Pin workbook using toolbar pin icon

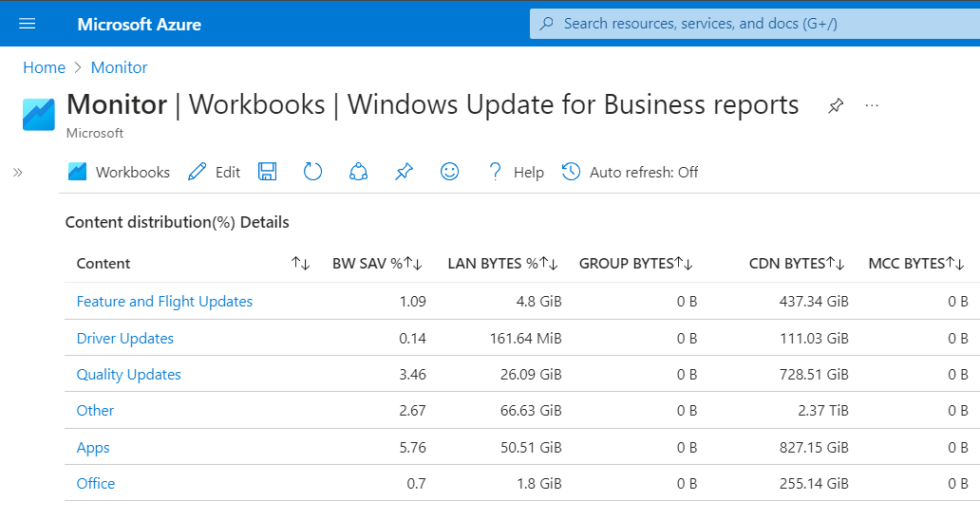(x=405, y=172)
